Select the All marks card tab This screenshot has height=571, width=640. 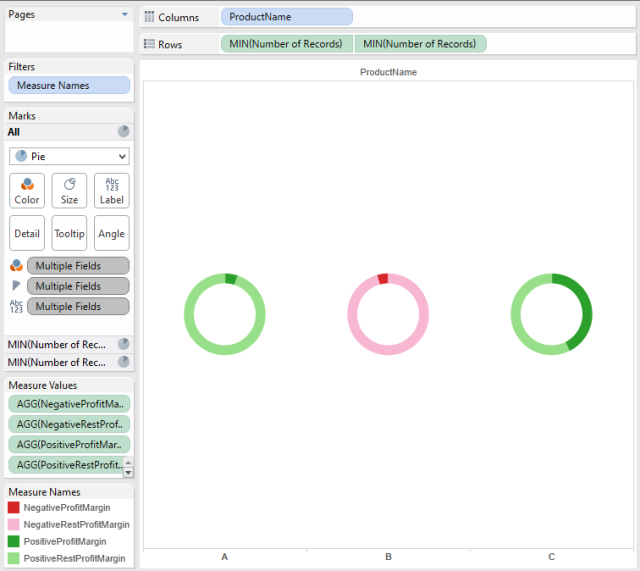tap(69, 132)
